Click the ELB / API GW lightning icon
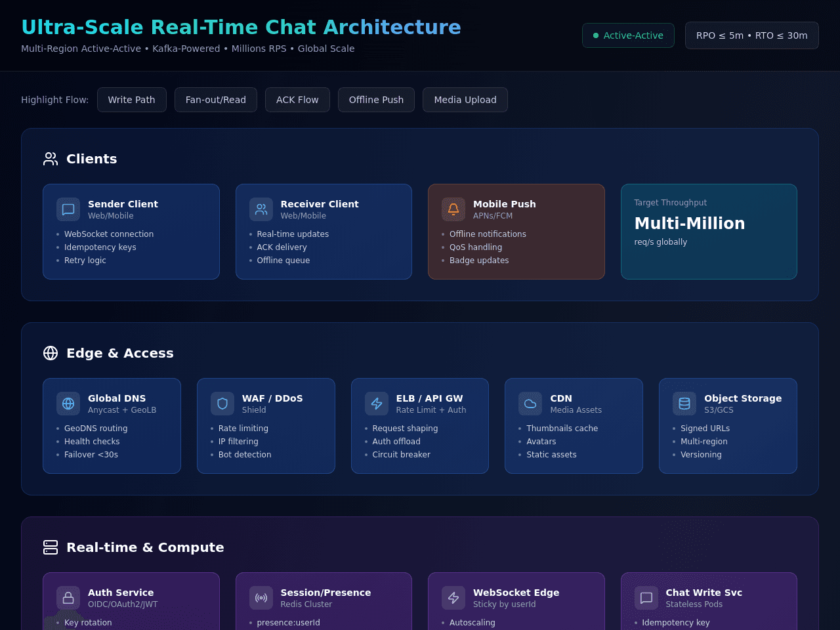840x630 pixels. [x=377, y=404]
